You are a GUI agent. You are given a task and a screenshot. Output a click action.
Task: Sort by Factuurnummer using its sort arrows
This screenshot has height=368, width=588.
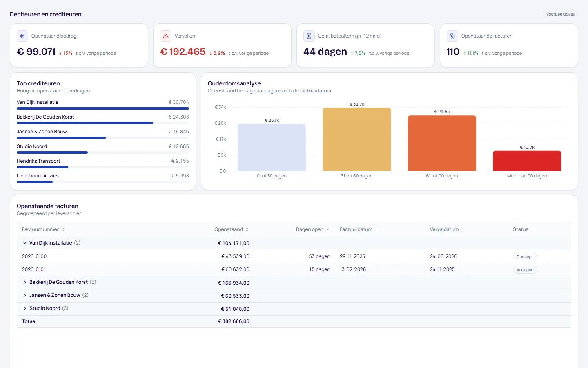point(63,229)
